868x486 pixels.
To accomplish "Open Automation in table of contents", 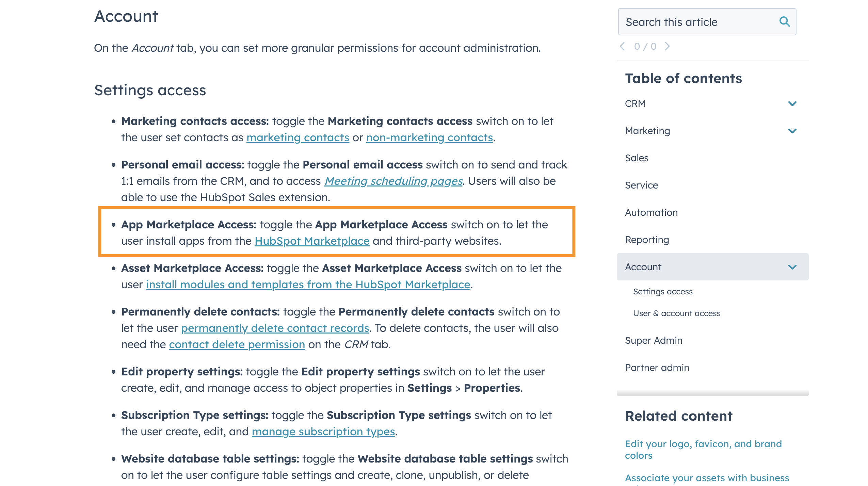I will click(x=651, y=212).
